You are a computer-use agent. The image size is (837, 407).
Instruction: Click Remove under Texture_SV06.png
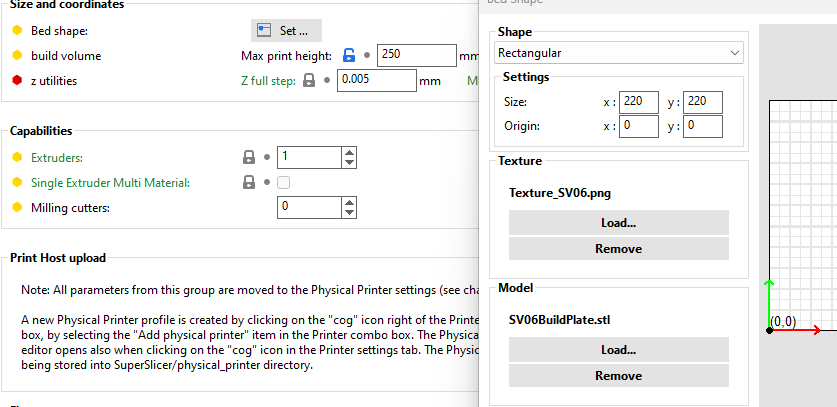pyautogui.click(x=618, y=248)
